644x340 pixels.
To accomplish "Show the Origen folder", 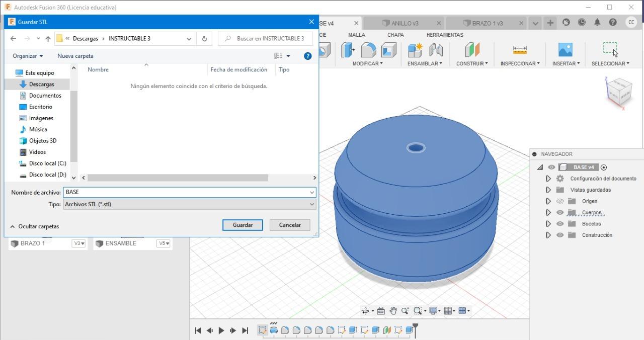I will point(560,201).
